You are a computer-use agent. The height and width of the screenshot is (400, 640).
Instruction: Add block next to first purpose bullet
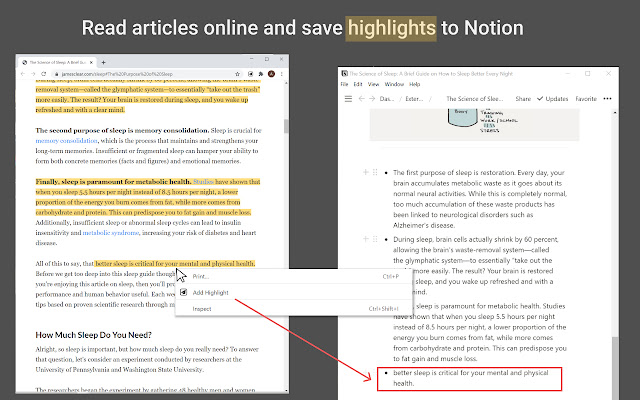pos(366,172)
